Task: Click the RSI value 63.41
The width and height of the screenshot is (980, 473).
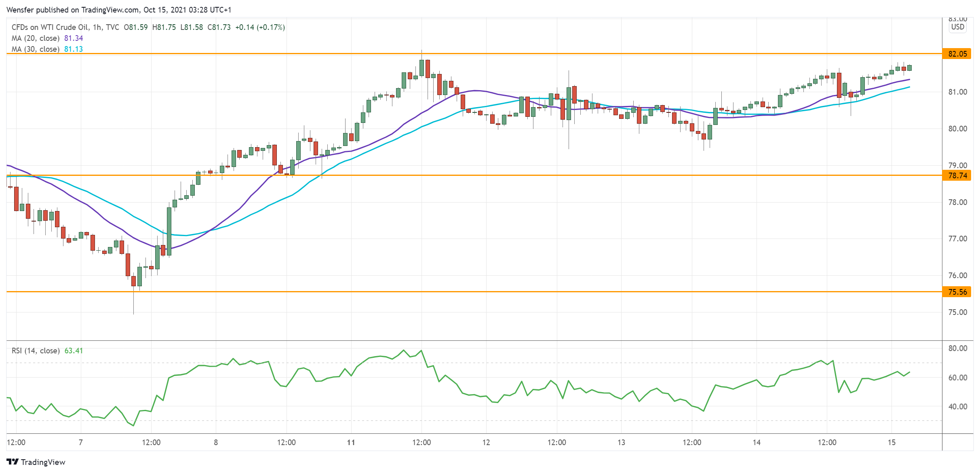Action: point(74,351)
